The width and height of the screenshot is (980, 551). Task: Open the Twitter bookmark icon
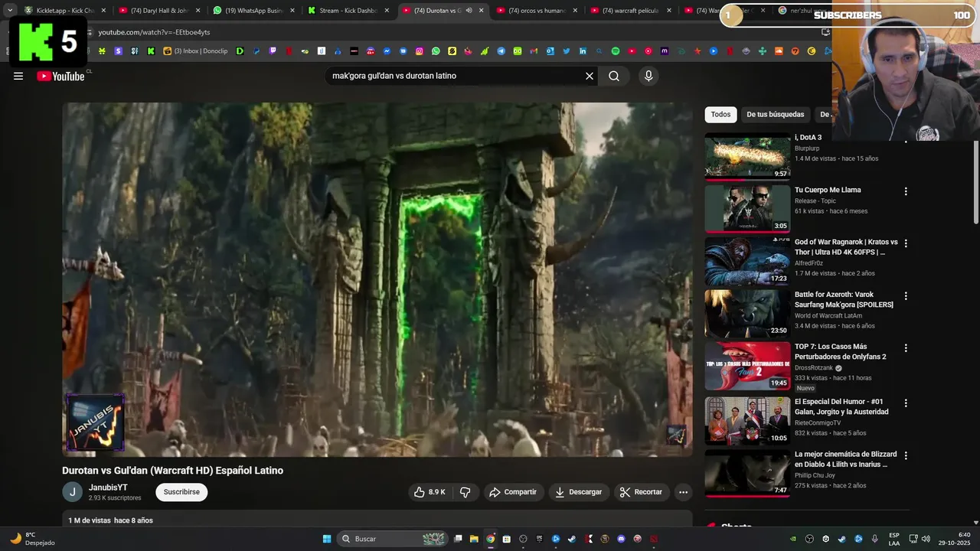pyautogui.click(x=567, y=51)
